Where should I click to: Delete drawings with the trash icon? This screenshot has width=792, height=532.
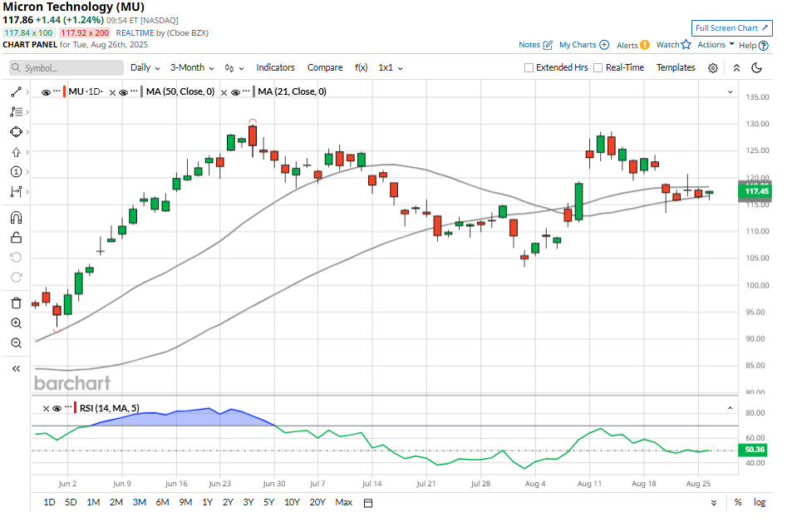click(16, 303)
